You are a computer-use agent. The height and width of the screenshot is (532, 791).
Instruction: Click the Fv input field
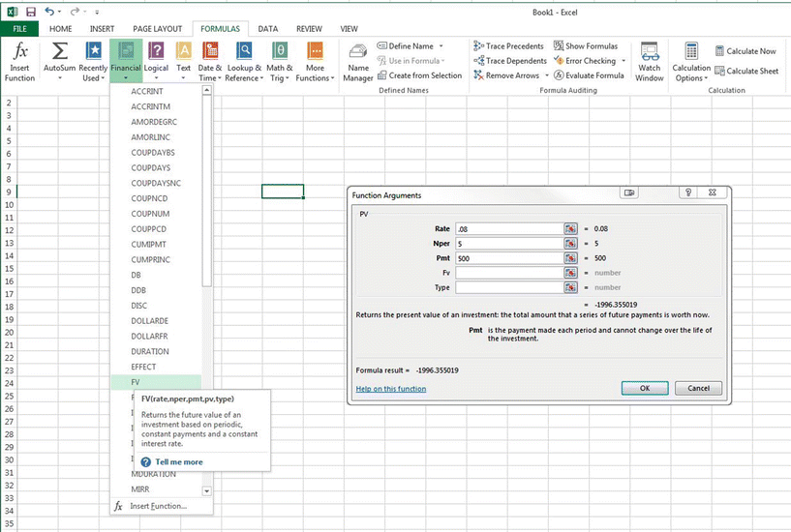coord(509,273)
